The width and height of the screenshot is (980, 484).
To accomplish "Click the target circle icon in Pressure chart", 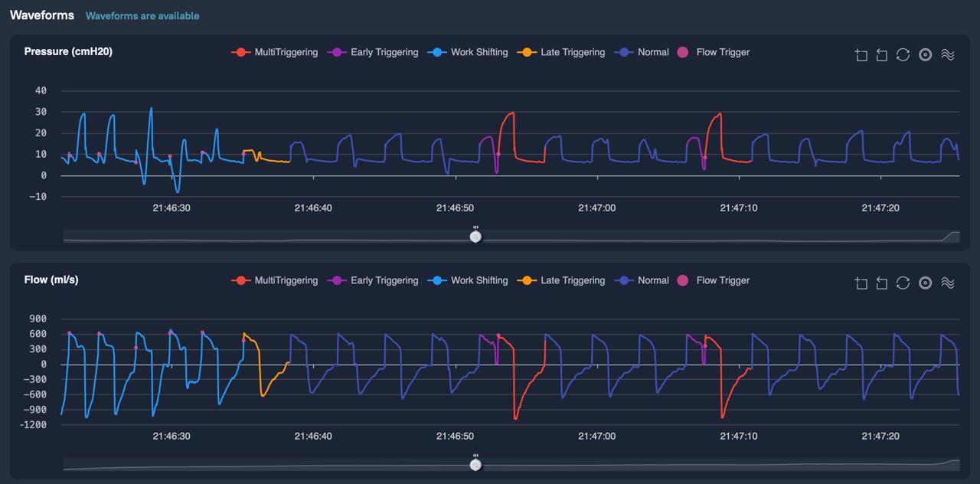I will coord(926,55).
